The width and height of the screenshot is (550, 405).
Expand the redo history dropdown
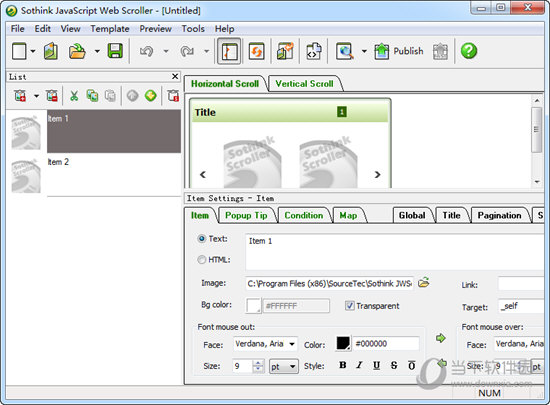207,51
